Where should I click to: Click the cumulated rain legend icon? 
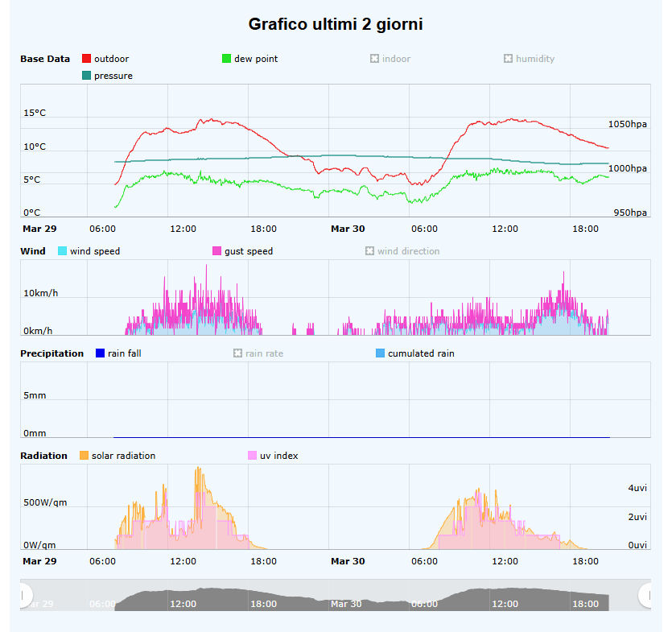click(x=381, y=353)
